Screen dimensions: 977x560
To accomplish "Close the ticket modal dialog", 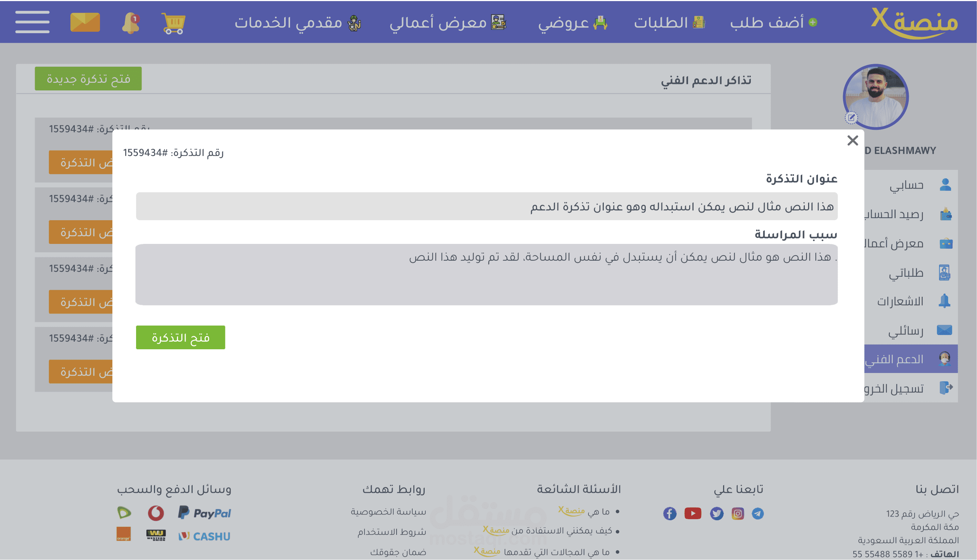I will 852,140.
